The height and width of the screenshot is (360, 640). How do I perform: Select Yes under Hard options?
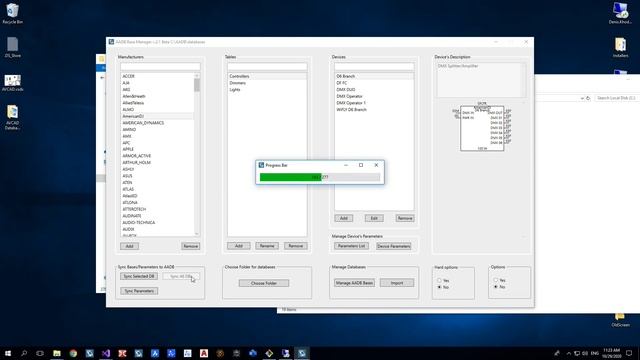click(439, 280)
